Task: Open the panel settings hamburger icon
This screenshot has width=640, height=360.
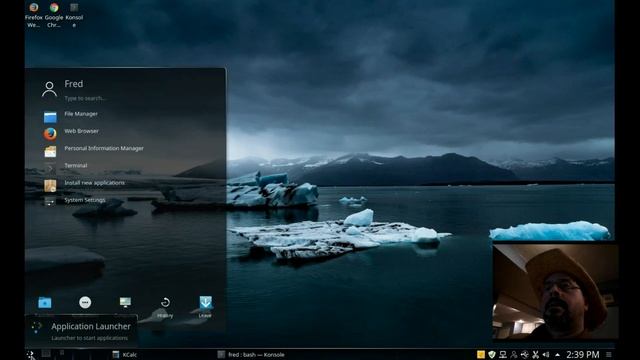Action: [609, 355]
